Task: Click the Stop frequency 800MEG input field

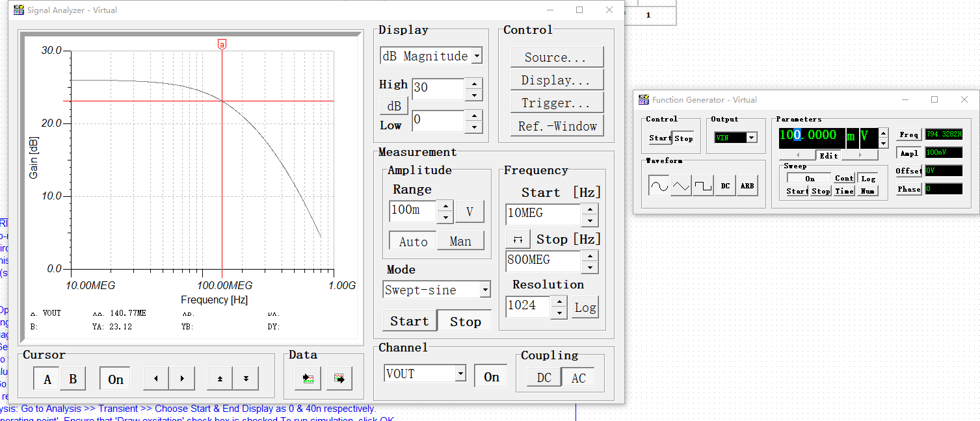Action: (x=543, y=261)
